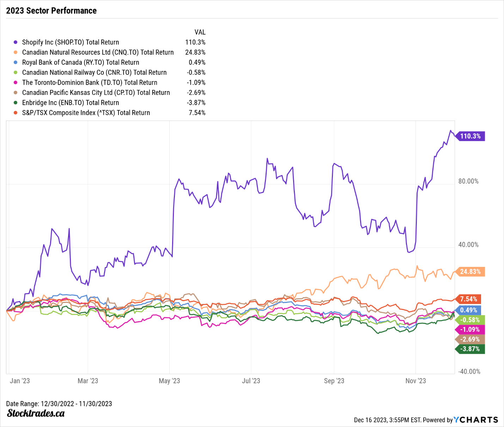Click the 110.3% purple end-value flag
This screenshot has height=427, width=504.
470,136
